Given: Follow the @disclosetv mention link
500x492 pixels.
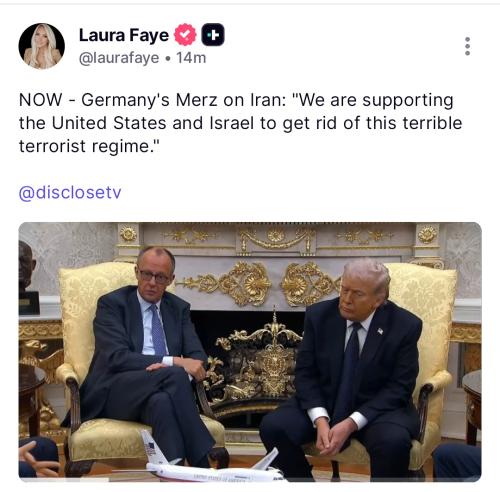Looking at the screenshot, I should [70, 193].
